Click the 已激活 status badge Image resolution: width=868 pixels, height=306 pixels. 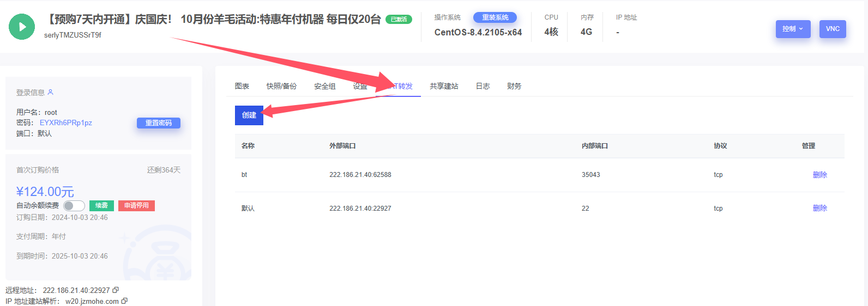(399, 20)
